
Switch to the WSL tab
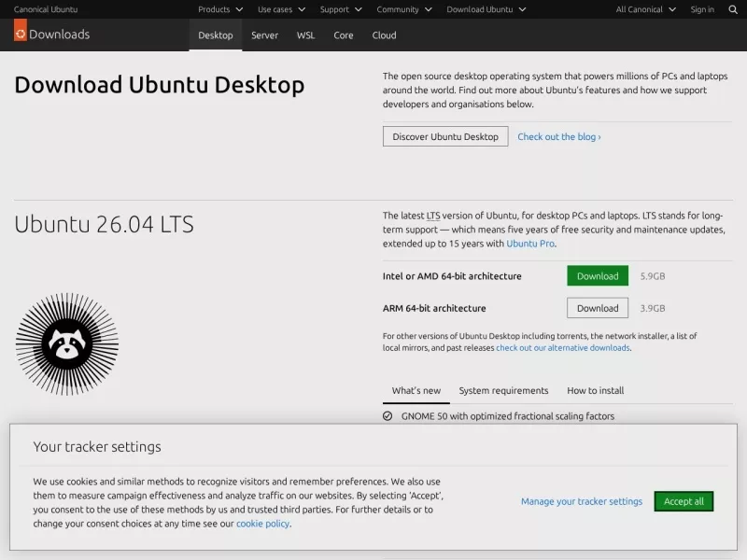[x=305, y=35]
